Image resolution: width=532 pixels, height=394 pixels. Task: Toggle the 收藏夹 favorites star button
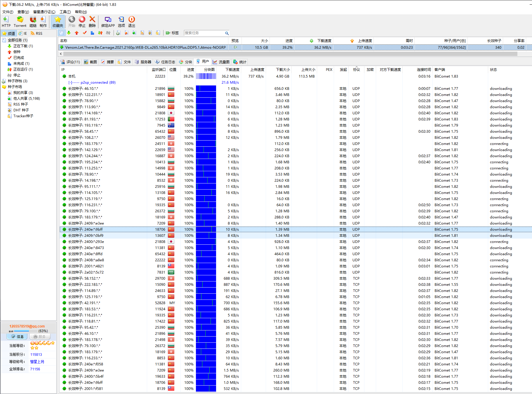pos(58,22)
